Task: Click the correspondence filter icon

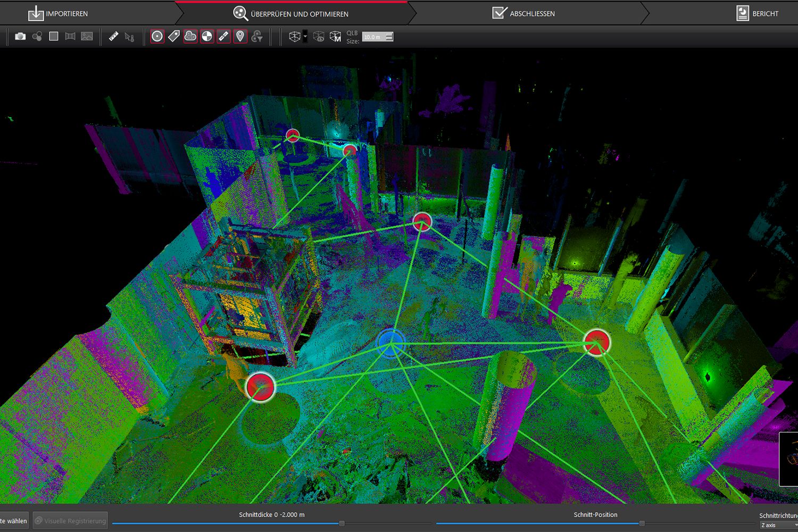Action: [x=257, y=37]
